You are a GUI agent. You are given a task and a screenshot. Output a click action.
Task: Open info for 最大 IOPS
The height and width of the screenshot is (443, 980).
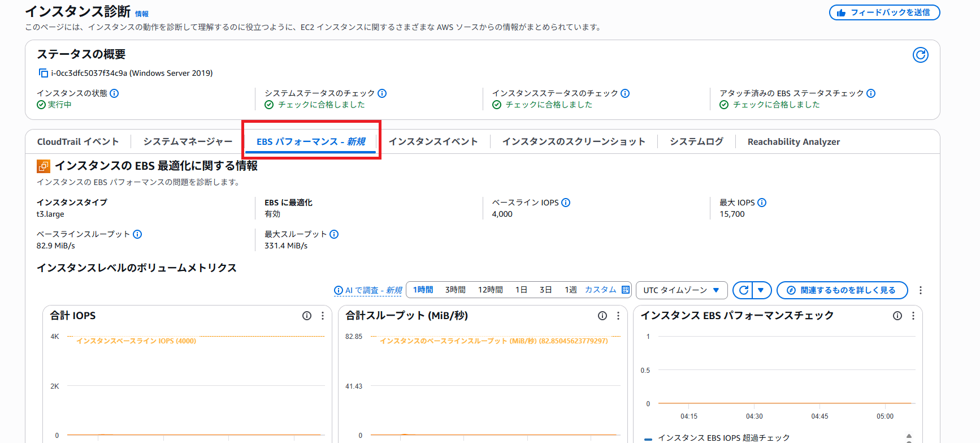(762, 203)
